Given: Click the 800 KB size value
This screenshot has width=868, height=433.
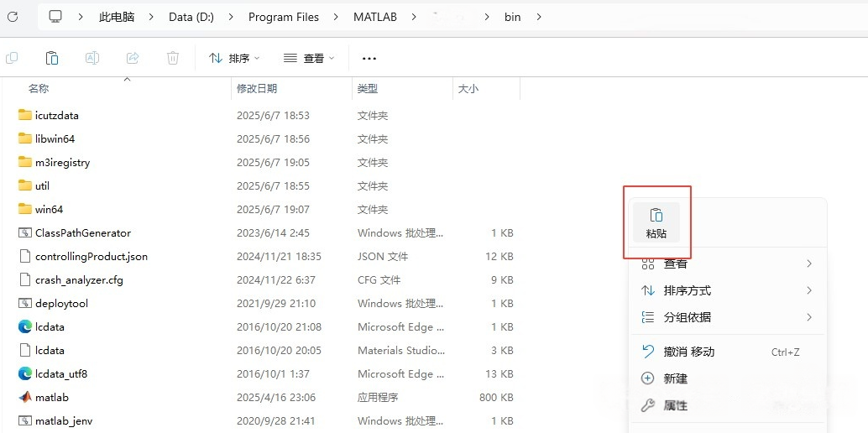Looking at the screenshot, I should [x=497, y=397].
